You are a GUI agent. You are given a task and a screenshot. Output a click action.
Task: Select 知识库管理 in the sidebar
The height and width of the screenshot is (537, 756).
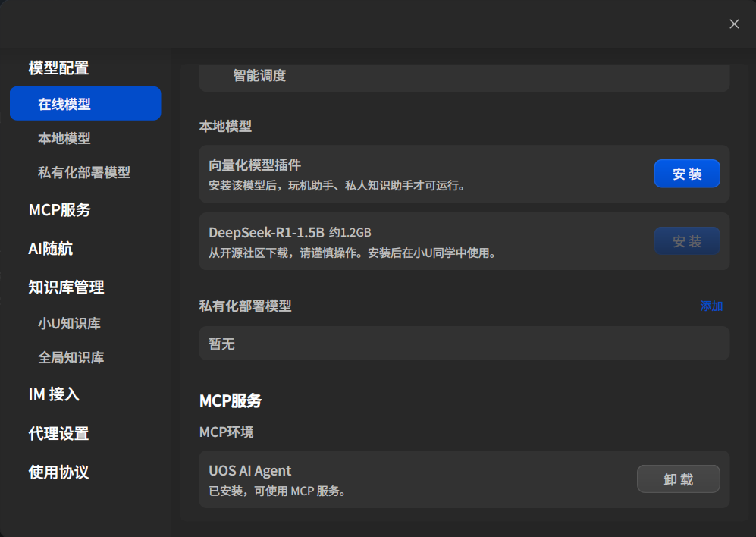coord(67,287)
